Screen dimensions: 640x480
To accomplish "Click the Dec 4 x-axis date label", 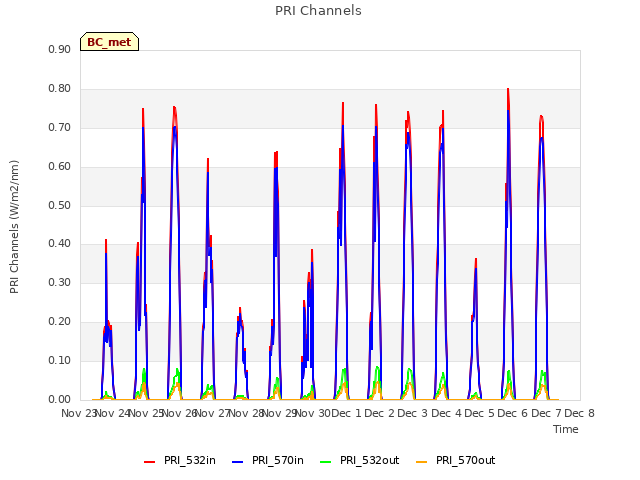I will point(447,413).
